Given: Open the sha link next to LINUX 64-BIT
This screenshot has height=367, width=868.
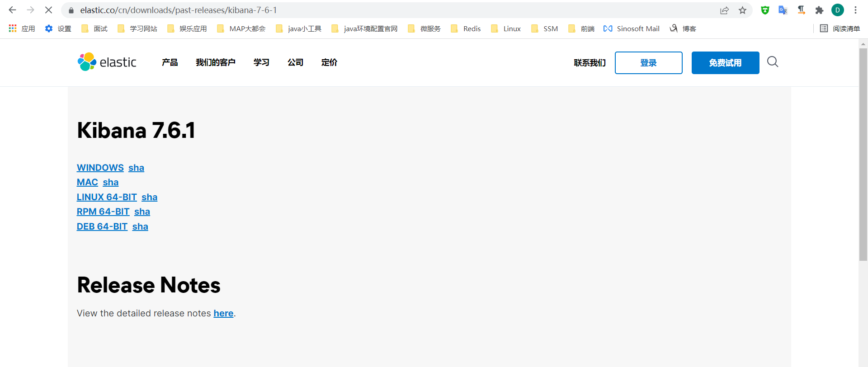Looking at the screenshot, I should pyautogui.click(x=150, y=197).
